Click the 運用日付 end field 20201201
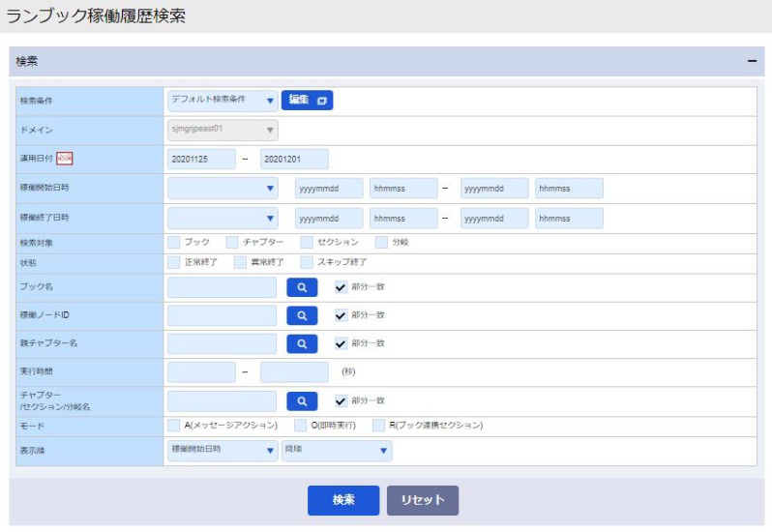The image size is (772, 532). point(294,160)
